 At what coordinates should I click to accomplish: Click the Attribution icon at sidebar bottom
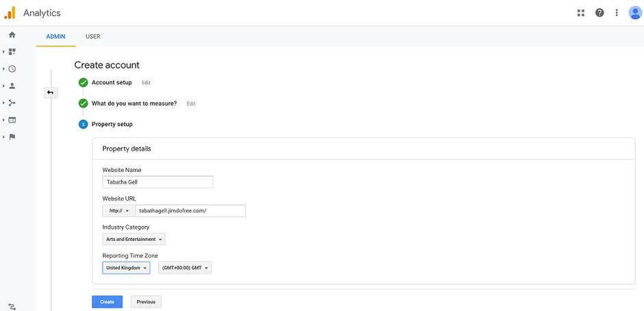click(x=12, y=306)
